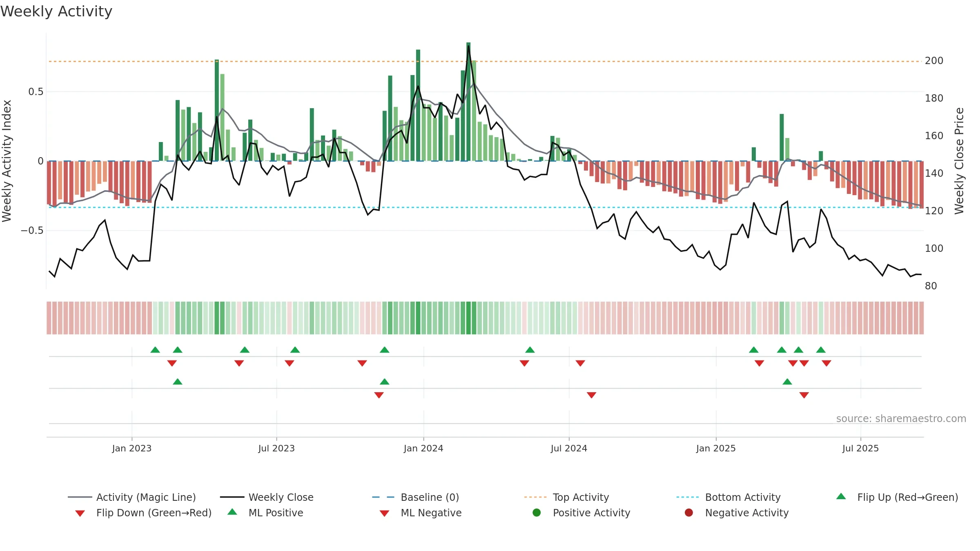The image size is (980, 551).
Task: Click the source: sharemaestro.com text
Action: [x=901, y=419]
